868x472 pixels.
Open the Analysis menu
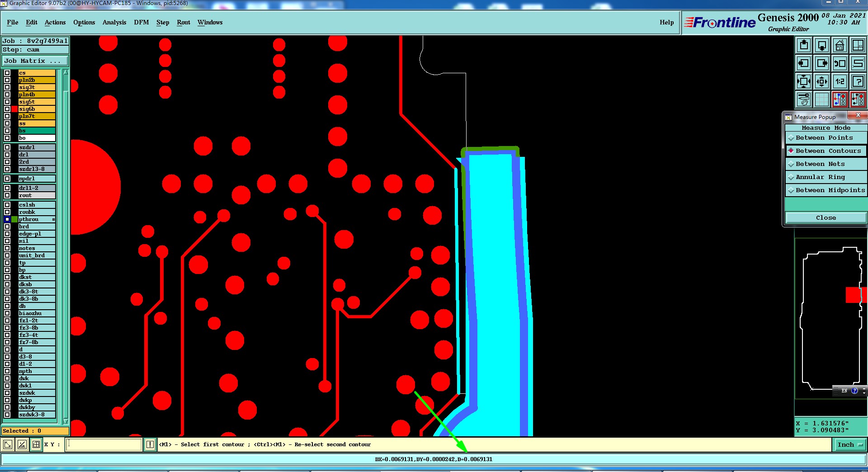click(114, 22)
